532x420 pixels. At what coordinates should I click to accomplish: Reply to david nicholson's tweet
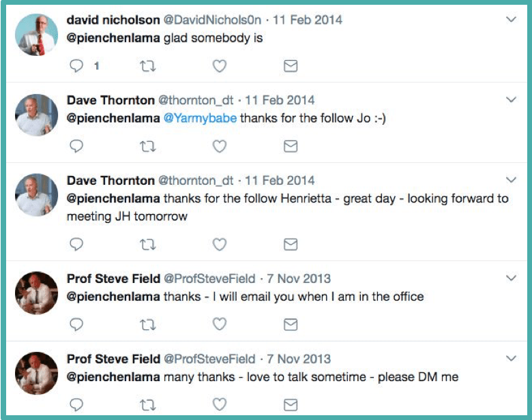tap(77, 66)
